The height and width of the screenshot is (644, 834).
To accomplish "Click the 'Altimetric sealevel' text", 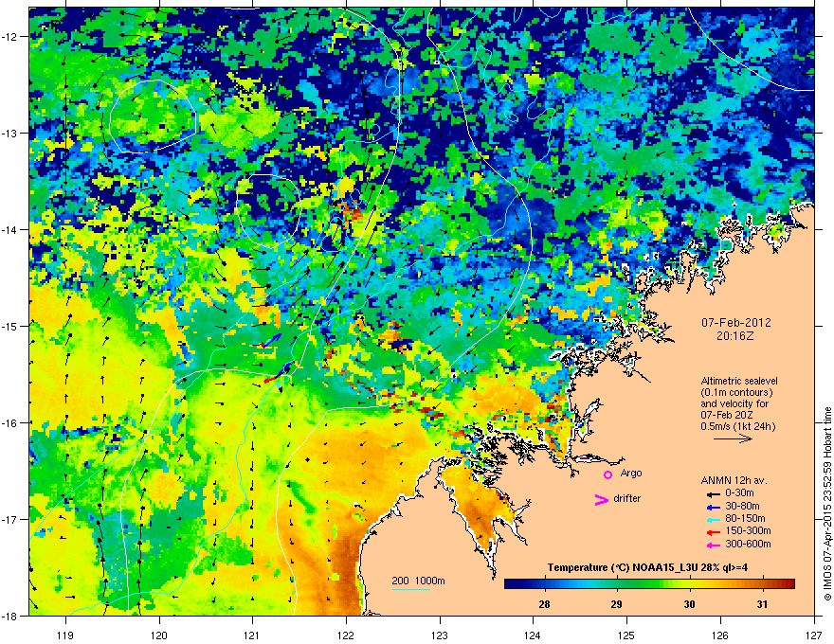I will (x=739, y=381).
